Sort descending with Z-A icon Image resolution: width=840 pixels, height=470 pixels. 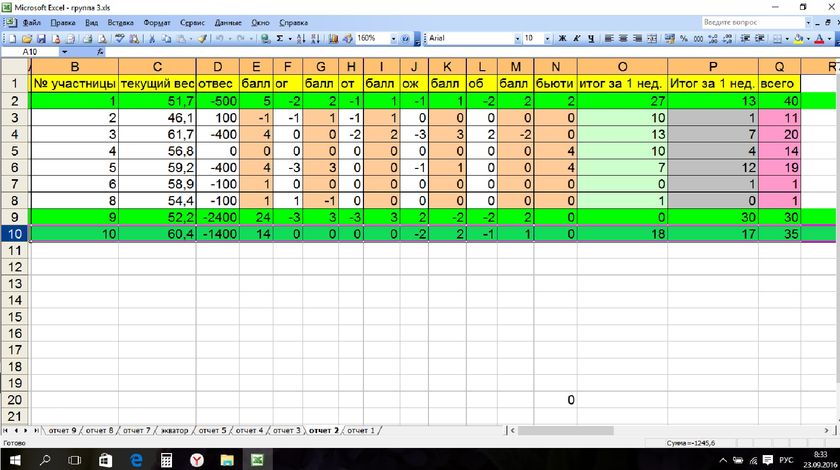pyautogui.click(x=316, y=39)
